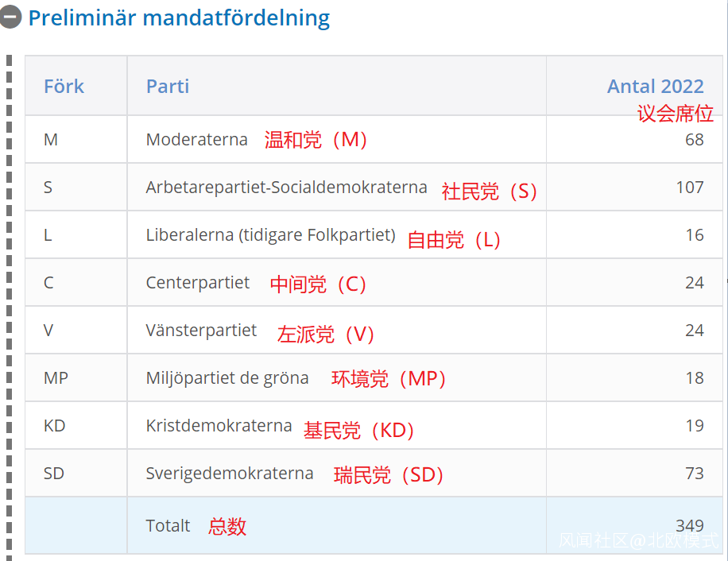
Task: Click the Kristdemokraterna party name
Action: (x=219, y=426)
